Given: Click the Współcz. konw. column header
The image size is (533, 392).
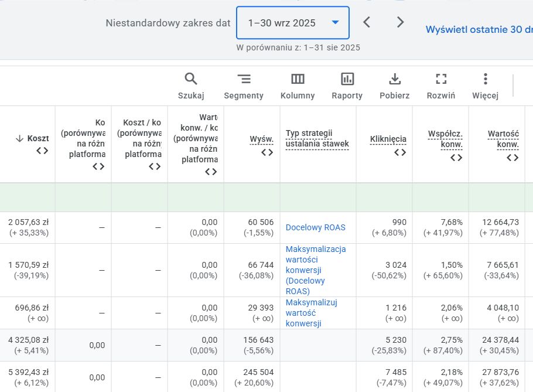Looking at the screenshot, I should point(445,139).
